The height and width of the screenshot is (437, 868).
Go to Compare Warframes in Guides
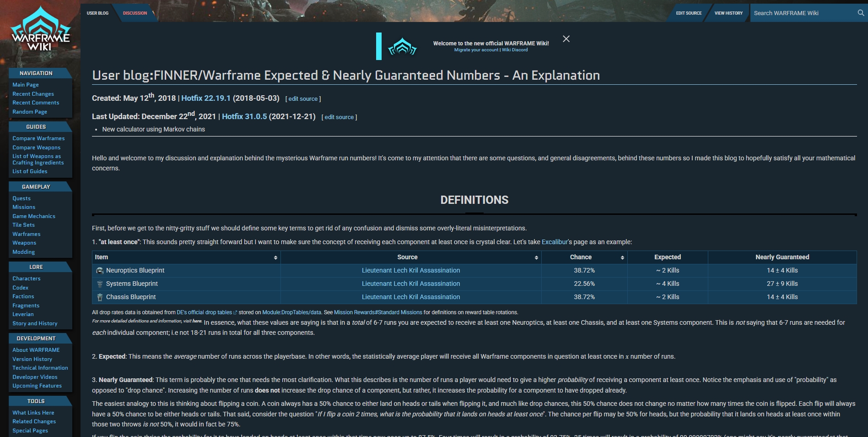coord(38,138)
